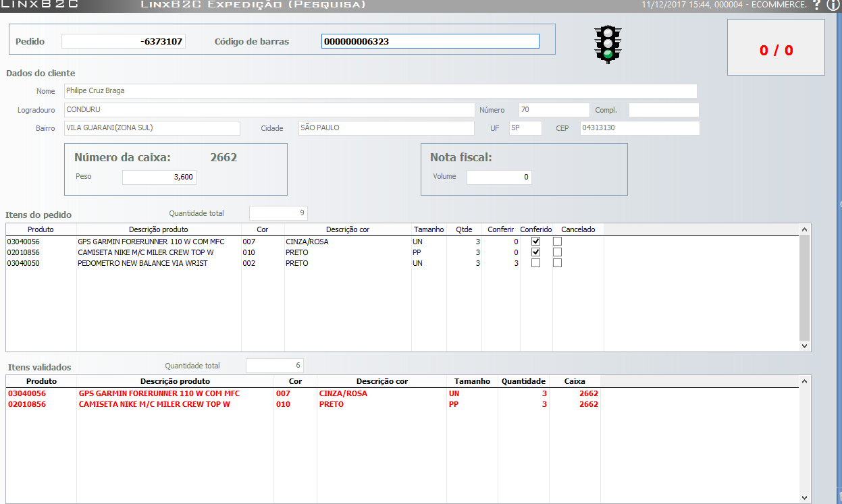Click the Nome field
Viewport: 842px width, 504px height.
point(380,91)
